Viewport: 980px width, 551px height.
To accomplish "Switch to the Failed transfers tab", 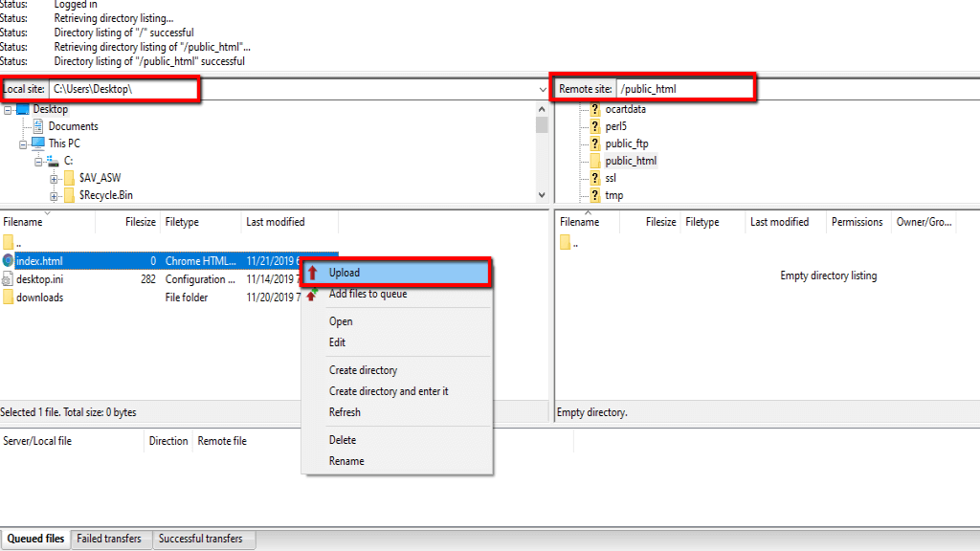I will coord(109,539).
